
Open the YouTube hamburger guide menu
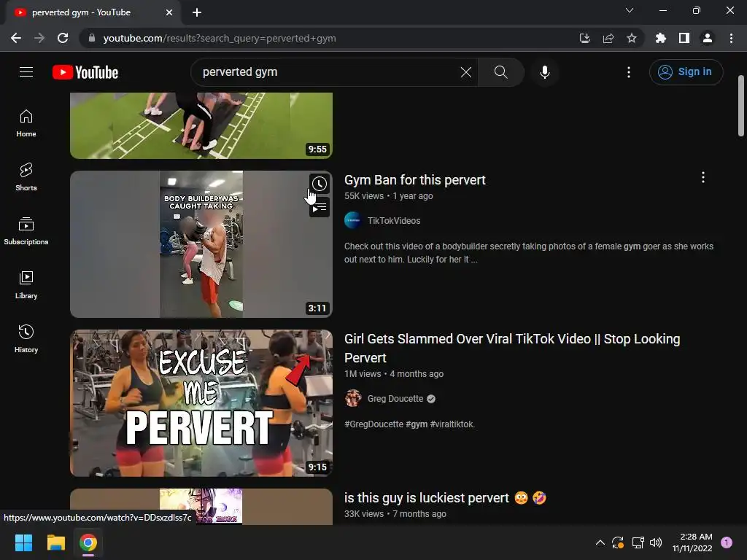(x=26, y=72)
